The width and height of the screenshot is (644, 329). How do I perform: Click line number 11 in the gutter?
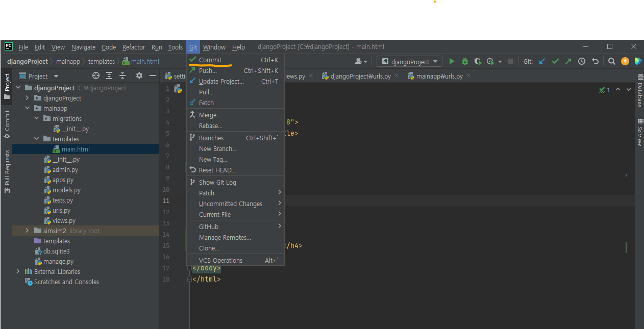(x=166, y=200)
